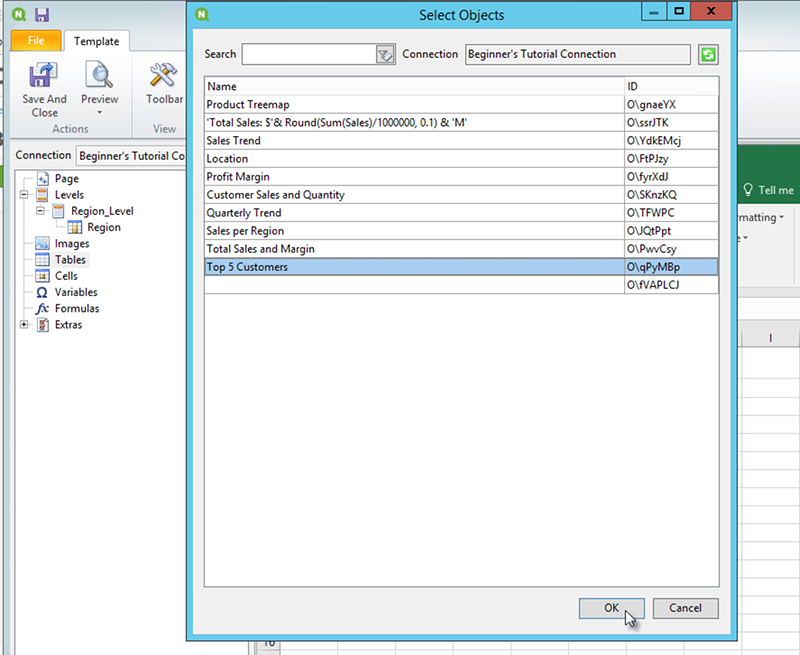This screenshot has height=655, width=800.
Task: Select the Formulas fx icon
Action: pyautogui.click(x=42, y=309)
